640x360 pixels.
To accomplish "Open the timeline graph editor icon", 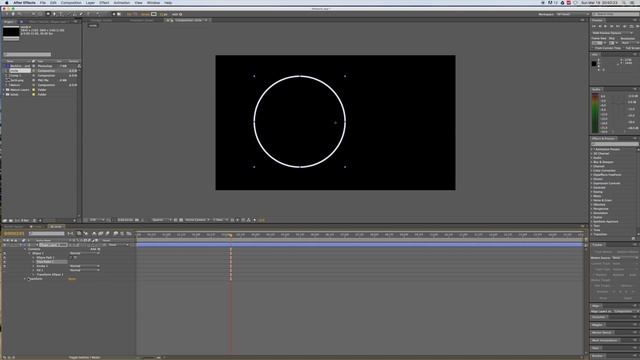I will click(128, 233).
